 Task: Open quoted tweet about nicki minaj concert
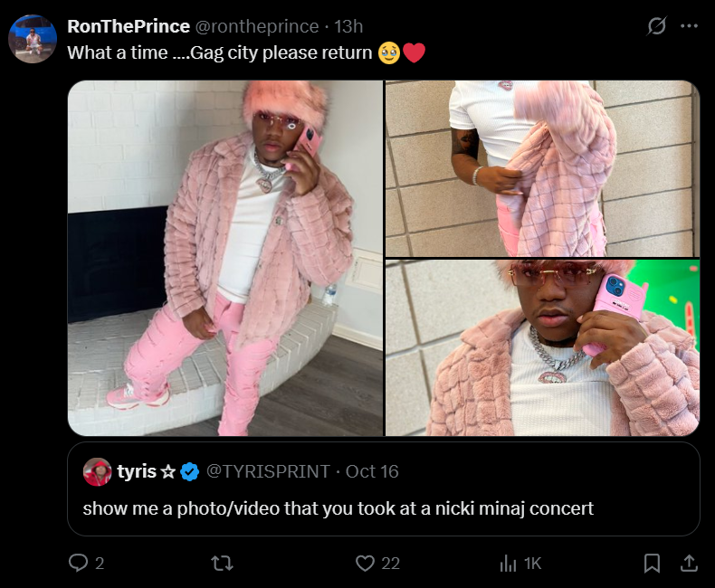tap(384, 488)
